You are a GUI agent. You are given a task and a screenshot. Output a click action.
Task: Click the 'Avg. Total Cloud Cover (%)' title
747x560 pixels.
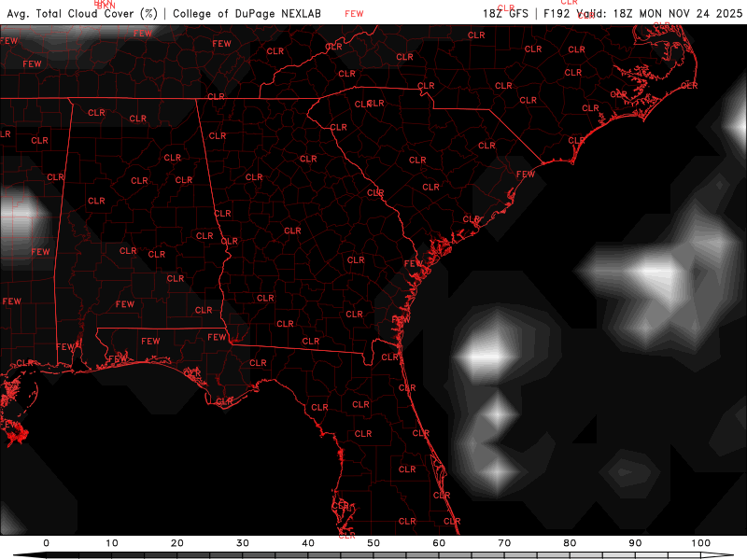click(x=82, y=14)
